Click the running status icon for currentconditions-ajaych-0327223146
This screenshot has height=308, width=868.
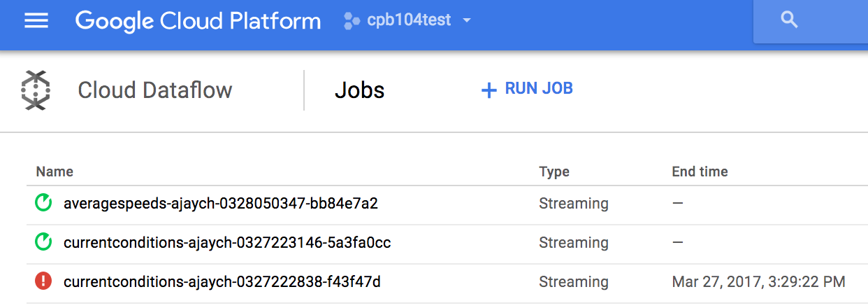point(43,243)
